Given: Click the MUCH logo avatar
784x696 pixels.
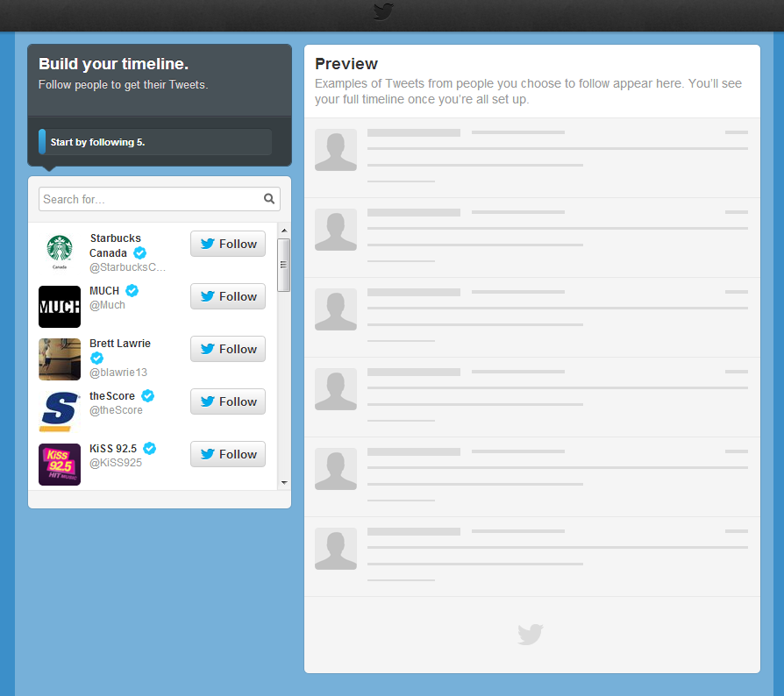Looking at the screenshot, I should point(59,307).
